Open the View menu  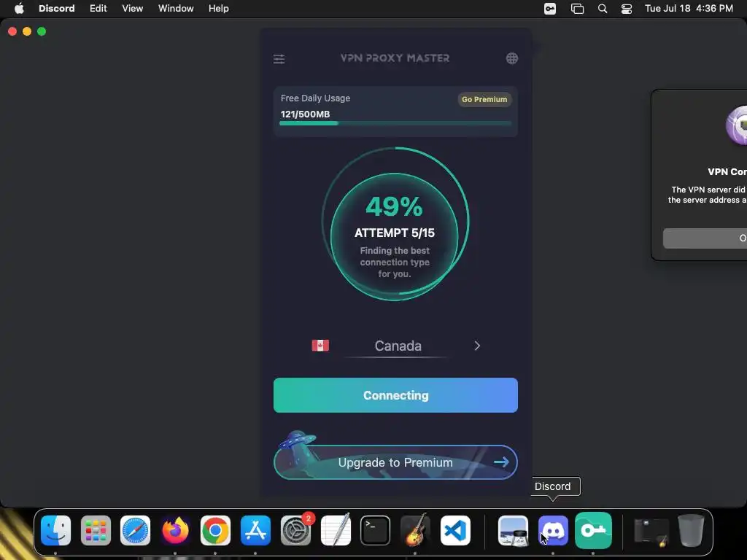click(133, 9)
